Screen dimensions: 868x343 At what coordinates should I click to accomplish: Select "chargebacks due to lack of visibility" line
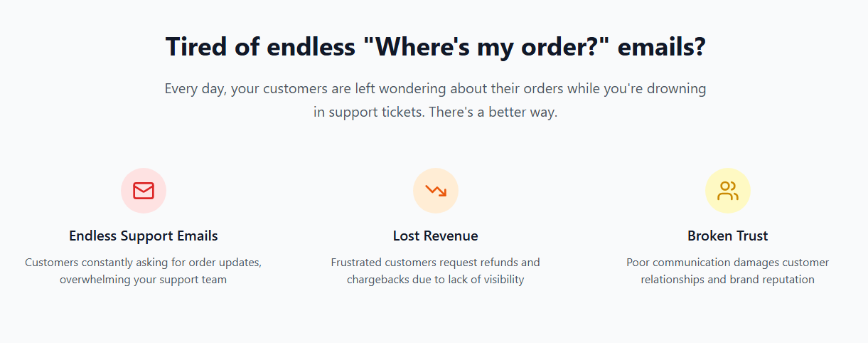tap(436, 280)
